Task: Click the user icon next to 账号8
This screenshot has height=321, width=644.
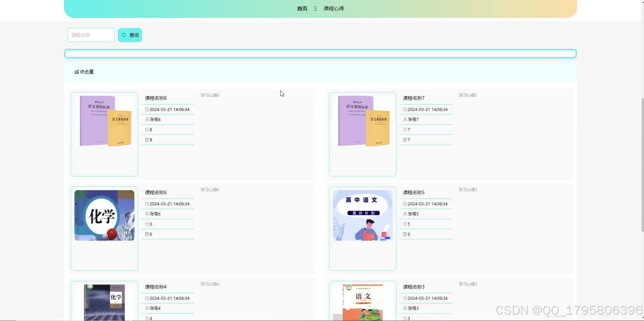Action: 147,120
